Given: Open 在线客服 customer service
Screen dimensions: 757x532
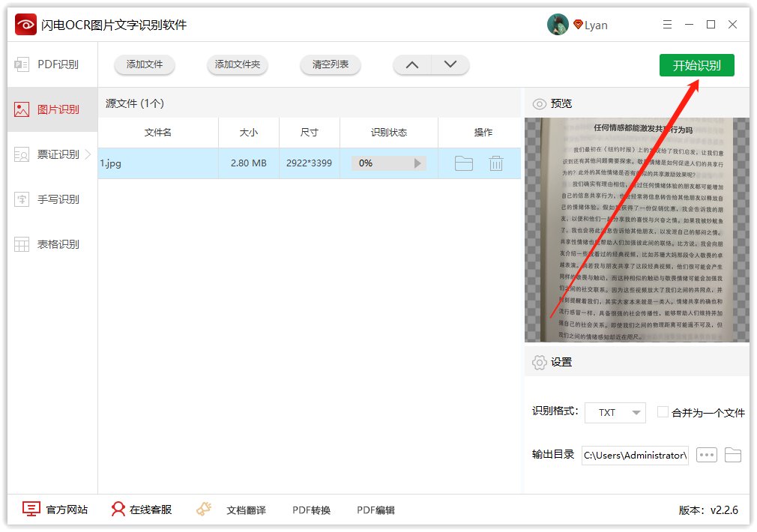Looking at the screenshot, I should point(118,509).
